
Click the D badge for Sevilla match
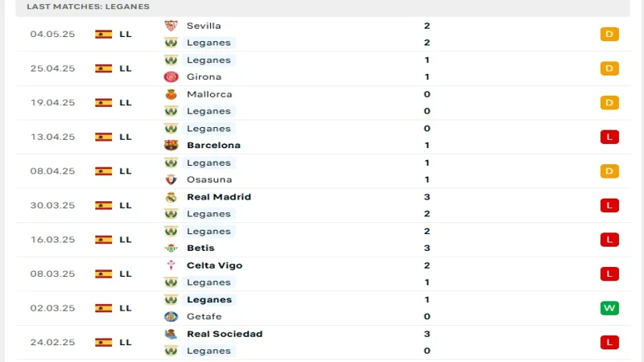tap(609, 35)
